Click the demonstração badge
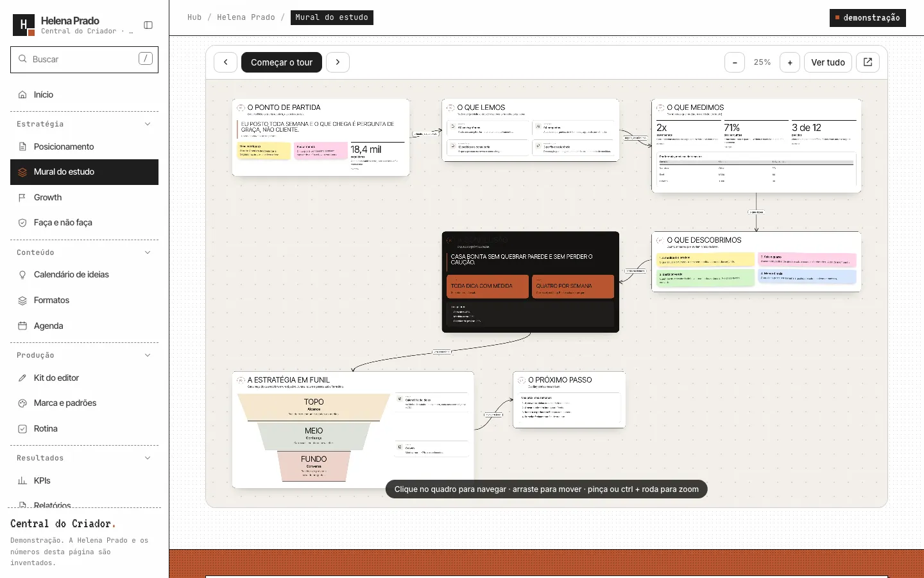Screen dimensions: 924x578 (x=868, y=18)
